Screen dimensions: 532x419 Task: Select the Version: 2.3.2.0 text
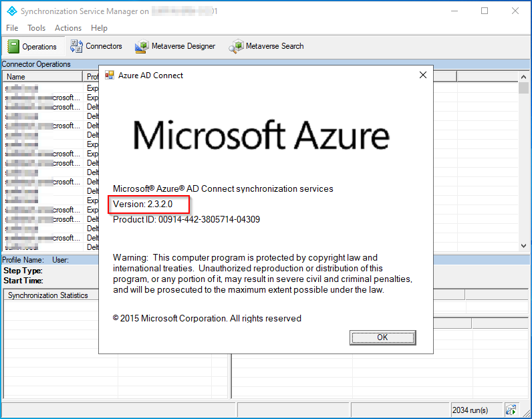tap(143, 204)
